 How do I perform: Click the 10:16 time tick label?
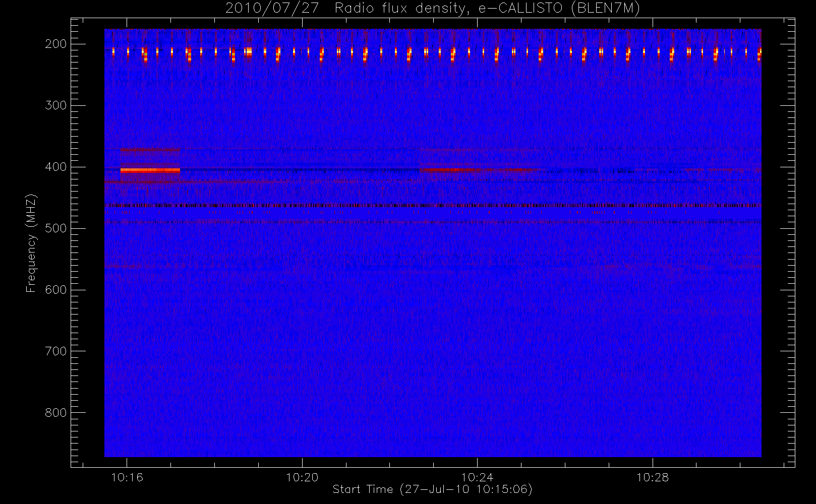click(127, 477)
